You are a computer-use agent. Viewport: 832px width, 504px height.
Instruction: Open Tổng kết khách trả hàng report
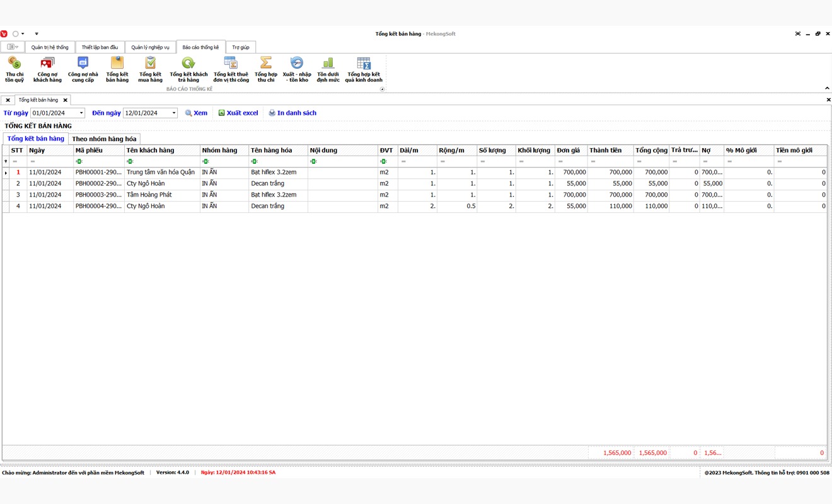[x=188, y=69]
